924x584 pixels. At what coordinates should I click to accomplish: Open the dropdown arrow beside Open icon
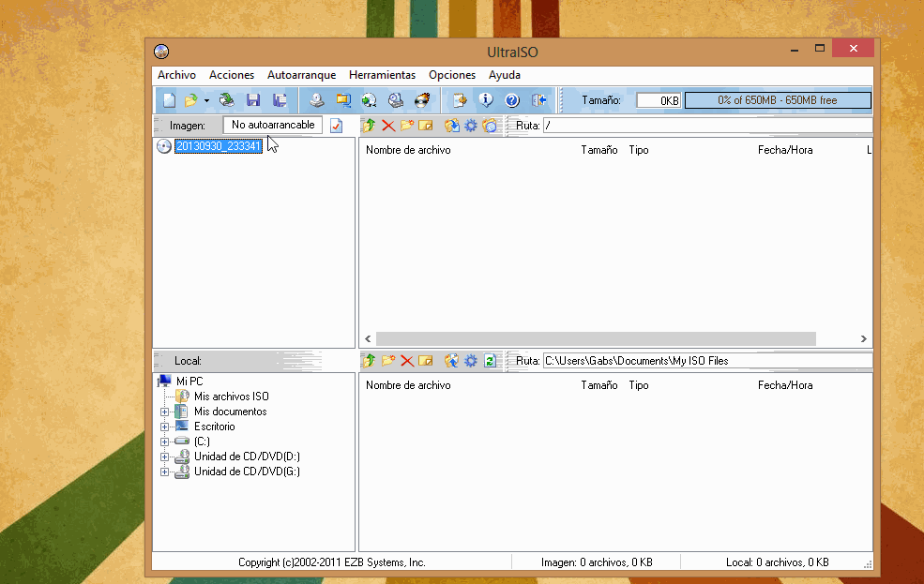point(206,100)
